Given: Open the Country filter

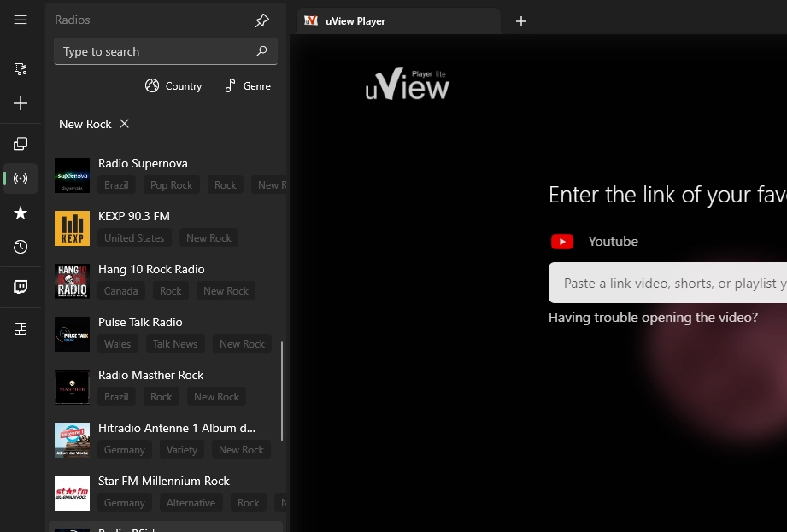Looking at the screenshot, I should point(173,85).
